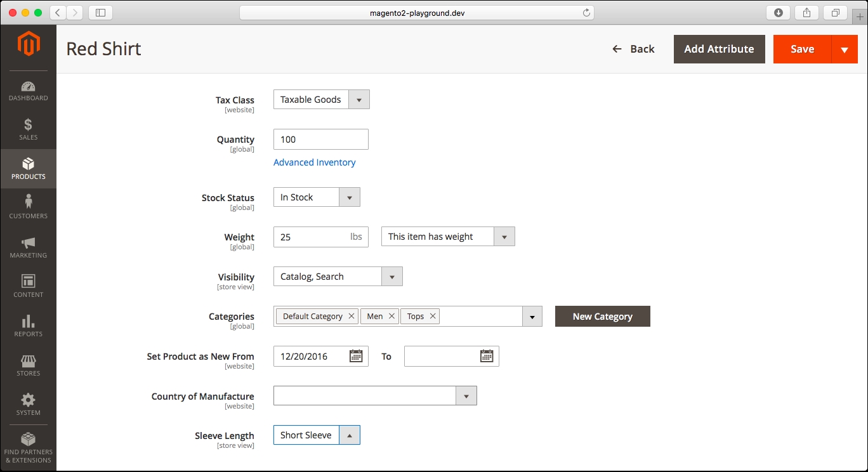Click the Magento logo icon

coord(29,44)
